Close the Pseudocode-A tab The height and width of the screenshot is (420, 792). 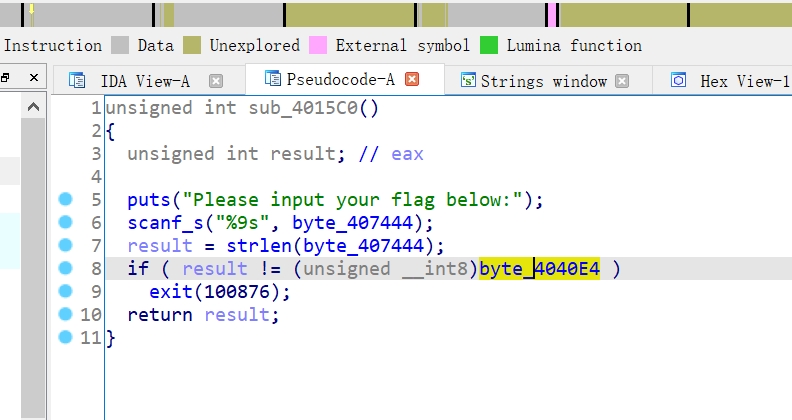(x=411, y=79)
